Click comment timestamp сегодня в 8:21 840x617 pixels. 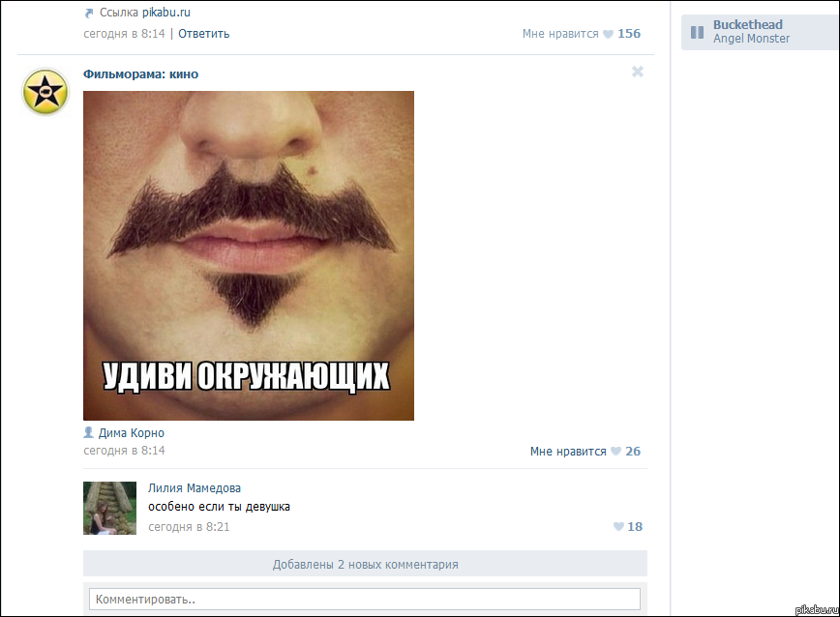coord(189,527)
